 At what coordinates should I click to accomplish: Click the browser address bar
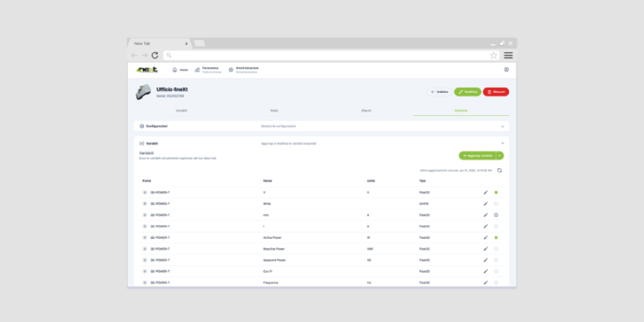(x=331, y=55)
